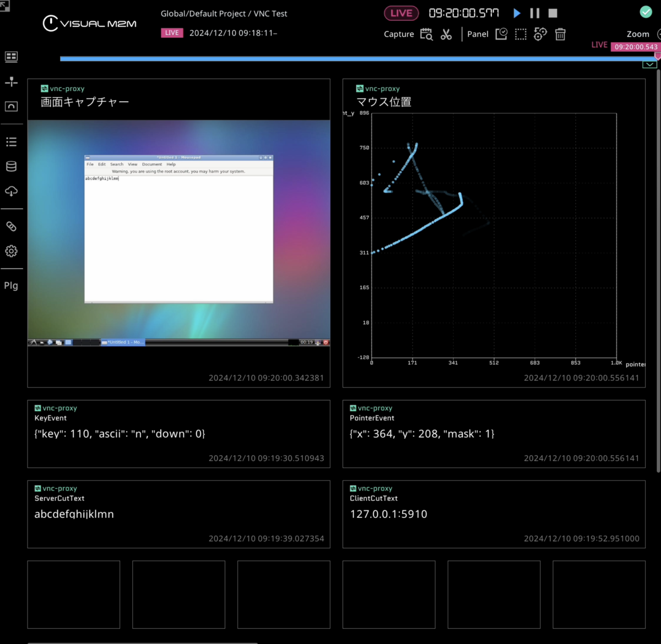Click Edit menu in captured Mousepad window
The width and height of the screenshot is (661, 644).
tap(102, 164)
